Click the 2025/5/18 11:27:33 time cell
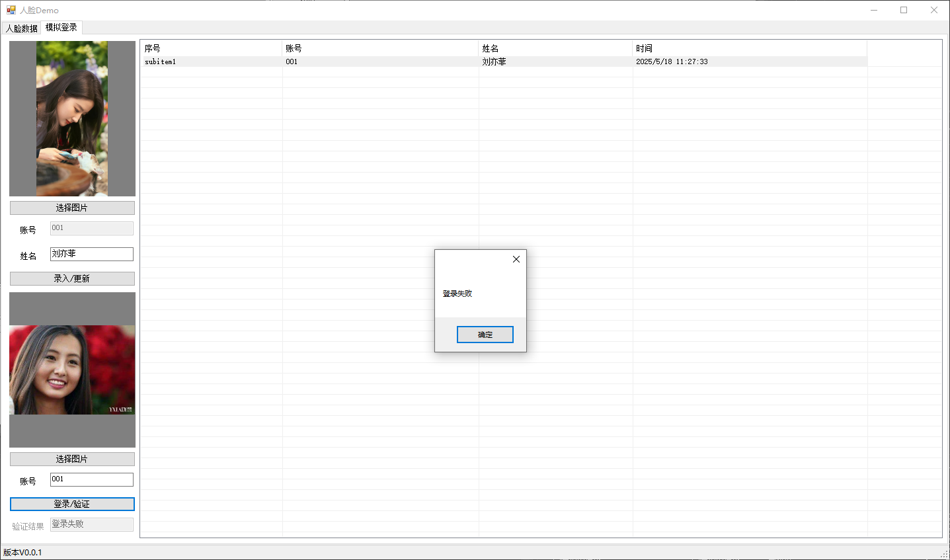This screenshot has width=950, height=560. point(672,61)
